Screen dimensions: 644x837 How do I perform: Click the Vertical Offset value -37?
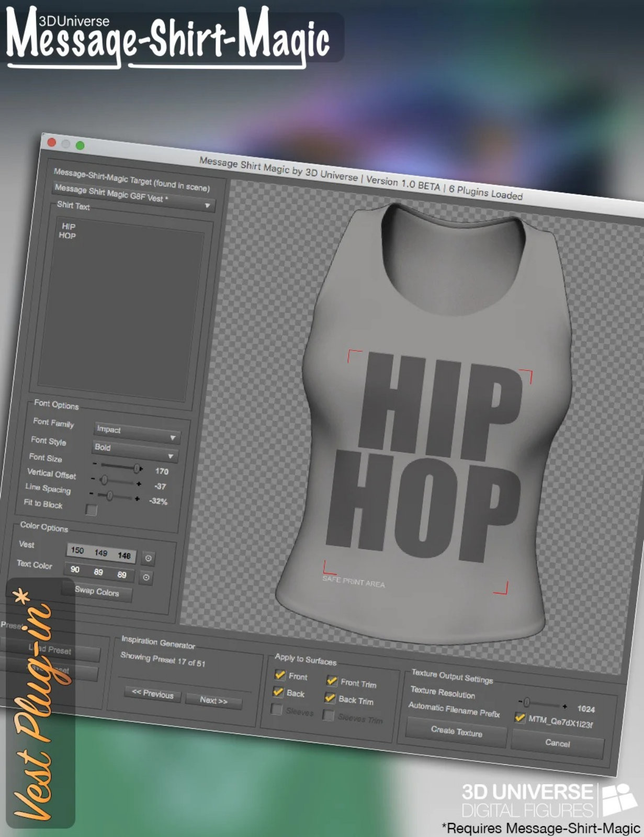160,487
